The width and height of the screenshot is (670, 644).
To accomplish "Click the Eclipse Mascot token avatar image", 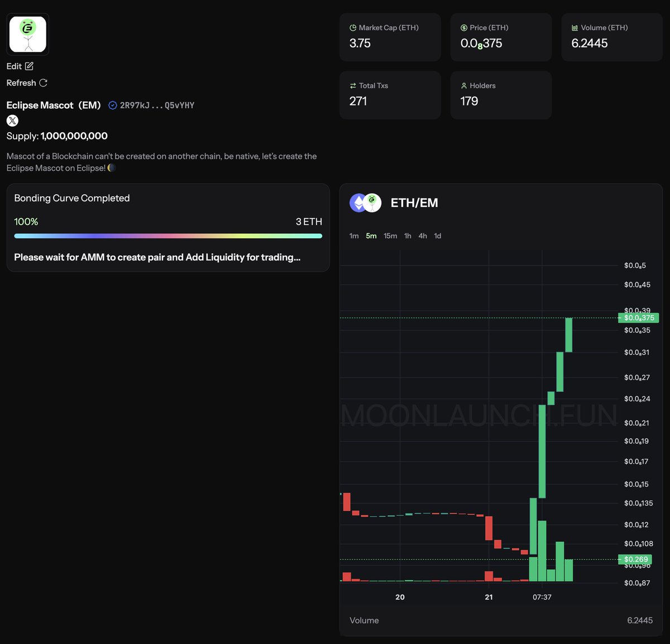I will click(x=28, y=34).
